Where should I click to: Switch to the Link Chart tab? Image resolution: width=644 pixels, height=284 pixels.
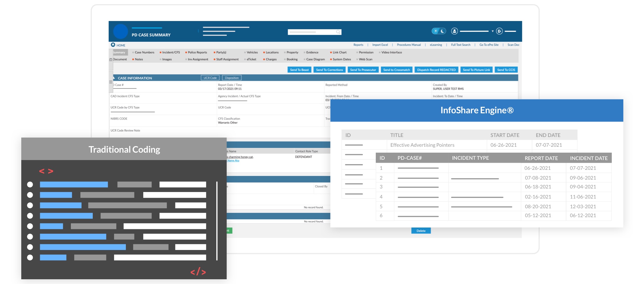339,52
